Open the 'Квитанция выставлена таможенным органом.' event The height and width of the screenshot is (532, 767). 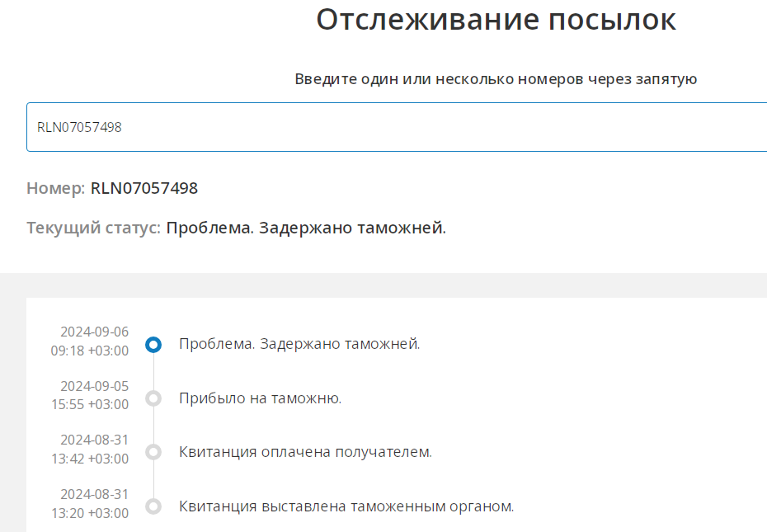346,506
